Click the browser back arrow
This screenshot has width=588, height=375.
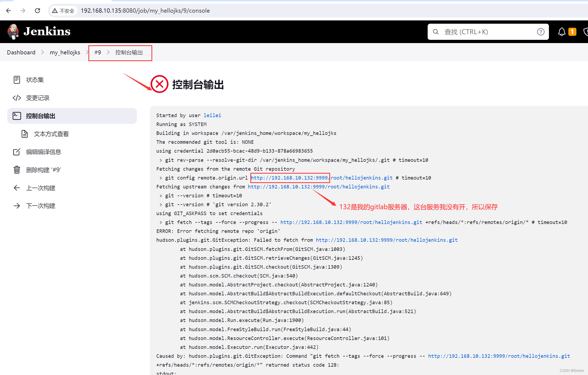click(x=9, y=10)
